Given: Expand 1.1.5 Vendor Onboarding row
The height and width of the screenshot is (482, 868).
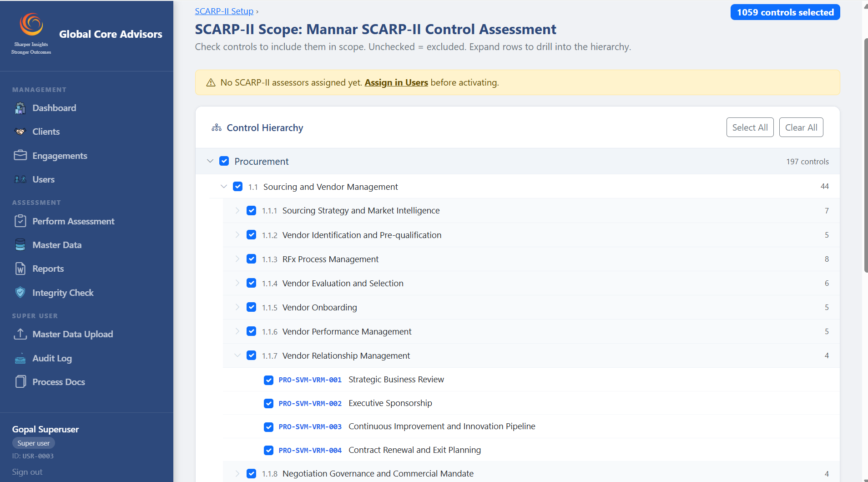Looking at the screenshot, I should click(x=237, y=307).
